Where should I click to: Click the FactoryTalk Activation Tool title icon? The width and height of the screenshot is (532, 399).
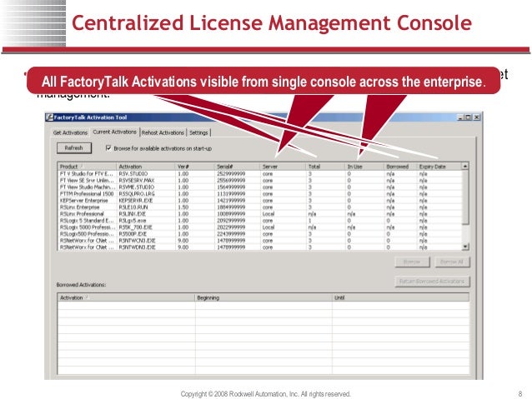pyautogui.click(x=49, y=117)
